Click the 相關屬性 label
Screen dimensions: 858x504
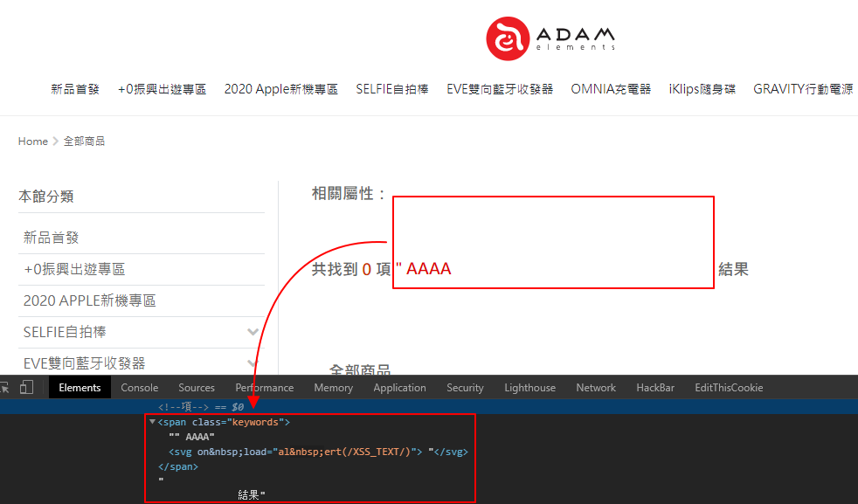click(x=349, y=194)
